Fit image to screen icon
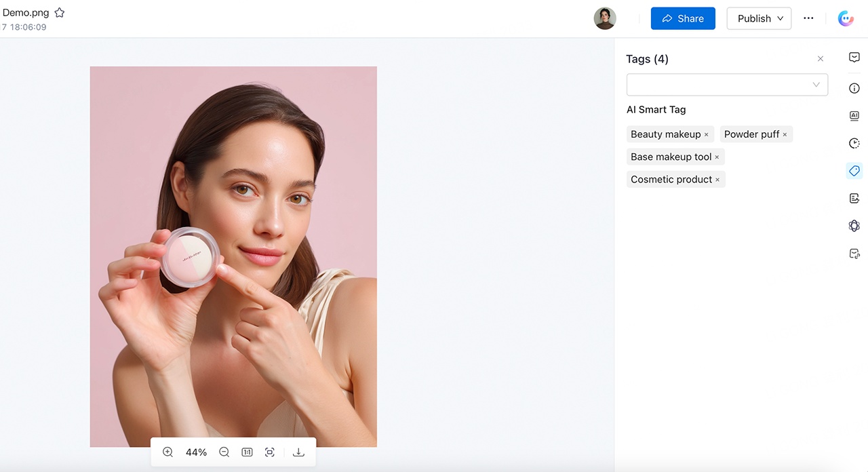 point(270,452)
